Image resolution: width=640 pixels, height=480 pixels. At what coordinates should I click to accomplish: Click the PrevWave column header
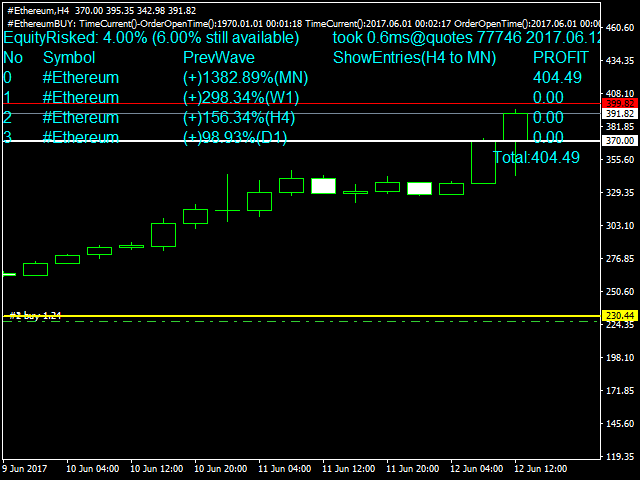(219, 58)
